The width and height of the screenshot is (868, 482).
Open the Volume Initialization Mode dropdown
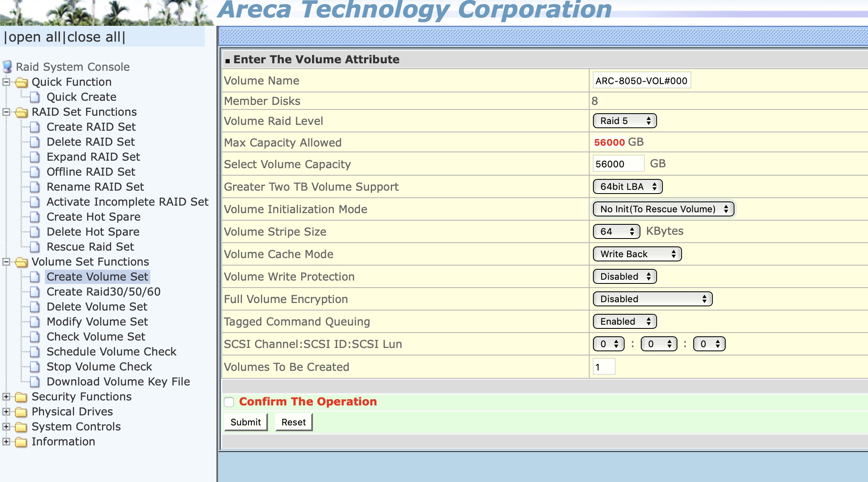(x=664, y=209)
